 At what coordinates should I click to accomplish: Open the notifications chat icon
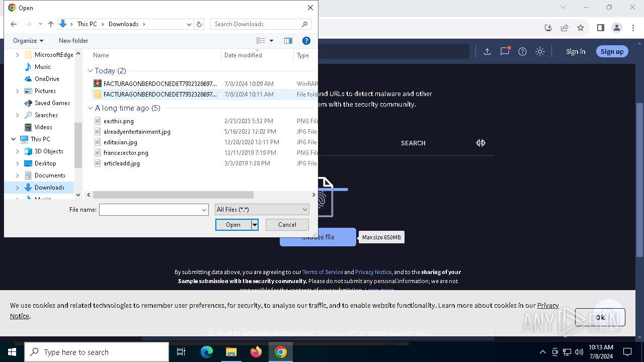click(x=505, y=51)
